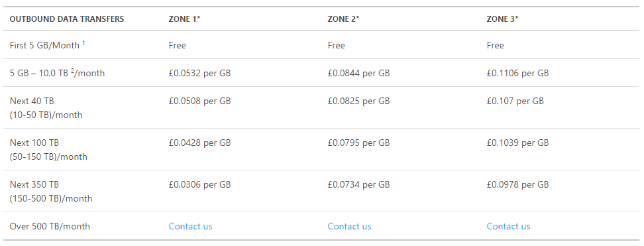Click the Next 100 TB row label
Screen dimensions: 644x246
pos(48,150)
